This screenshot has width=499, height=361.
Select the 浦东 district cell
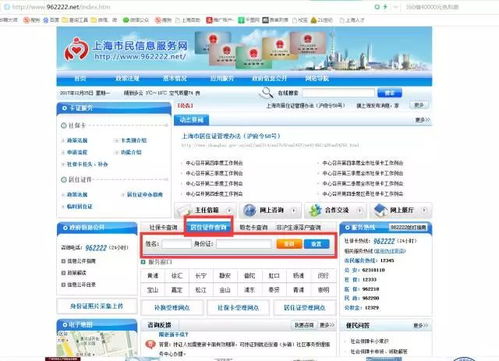click(249, 290)
